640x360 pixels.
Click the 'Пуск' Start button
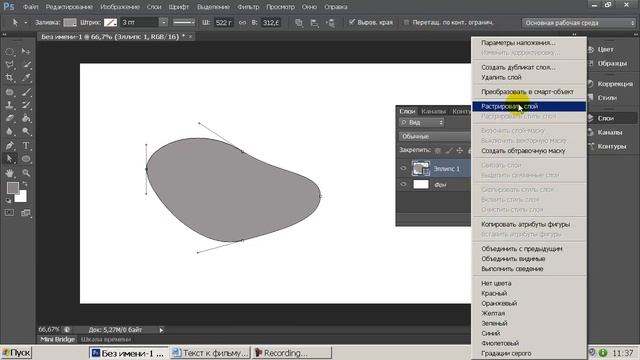[x=16, y=353]
